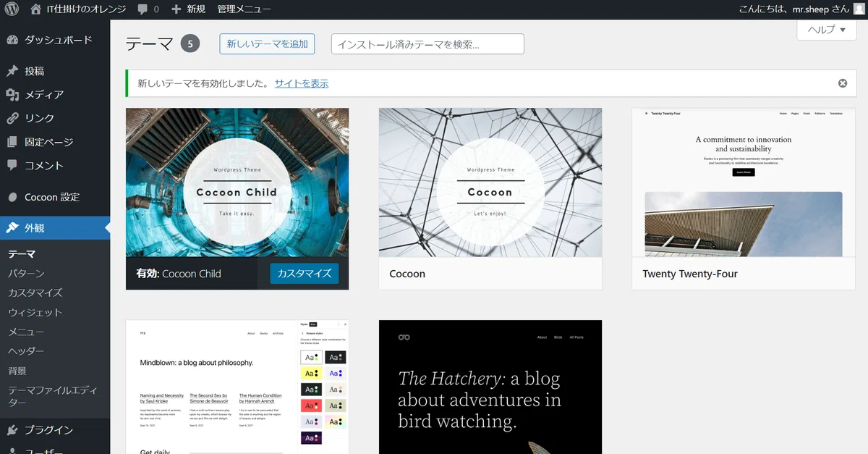Screen dimensions: 868x454
Task: Open カスタマイズ submenu item in sidebar
Action: [x=35, y=293]
